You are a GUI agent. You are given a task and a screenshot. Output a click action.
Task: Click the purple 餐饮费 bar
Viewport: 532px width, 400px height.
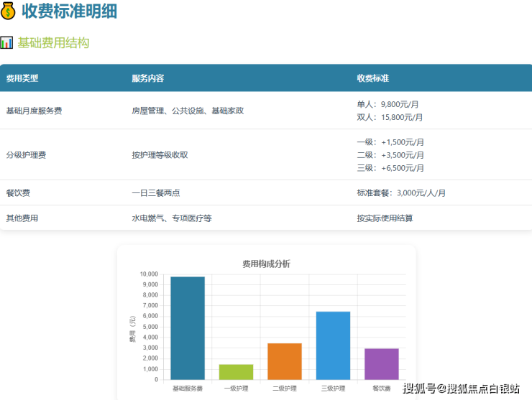coord(381,363)
